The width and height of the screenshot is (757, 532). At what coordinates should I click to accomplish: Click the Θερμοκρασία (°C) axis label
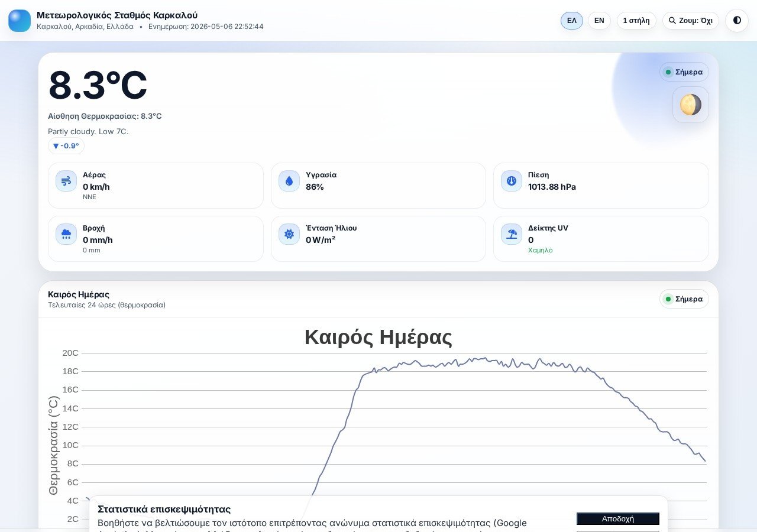[x=54, y=445]
